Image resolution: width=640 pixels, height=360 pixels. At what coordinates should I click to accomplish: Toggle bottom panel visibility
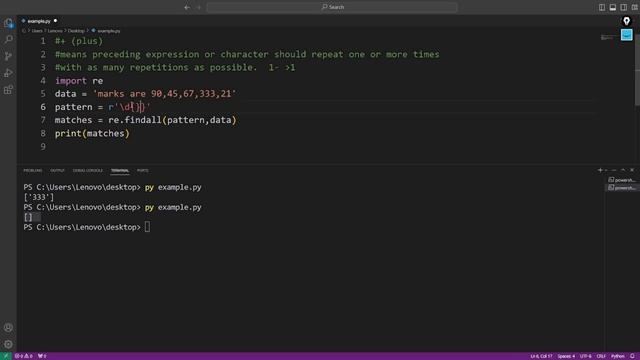613,7
